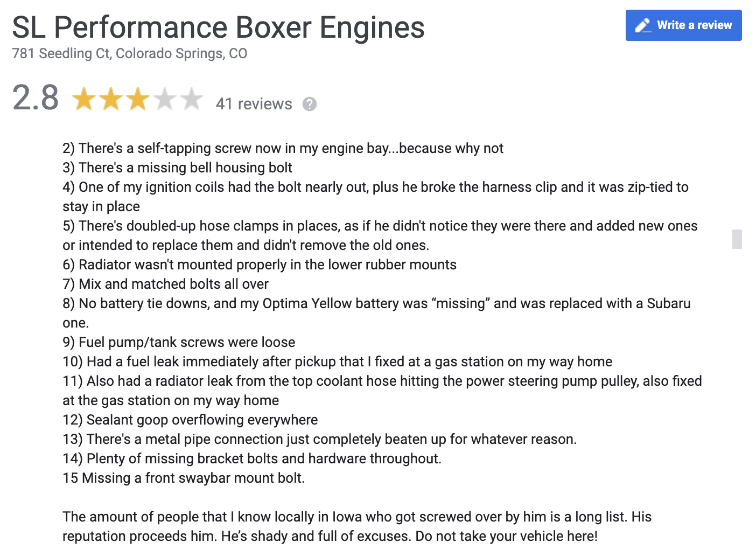The width and height of the screenshot is (756, 556).
Task: Click the 781 Seedling Ct address text
Action: 129,54
